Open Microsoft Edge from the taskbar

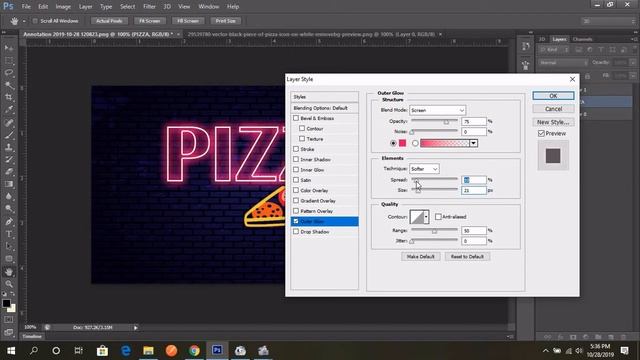coord(126,350)
